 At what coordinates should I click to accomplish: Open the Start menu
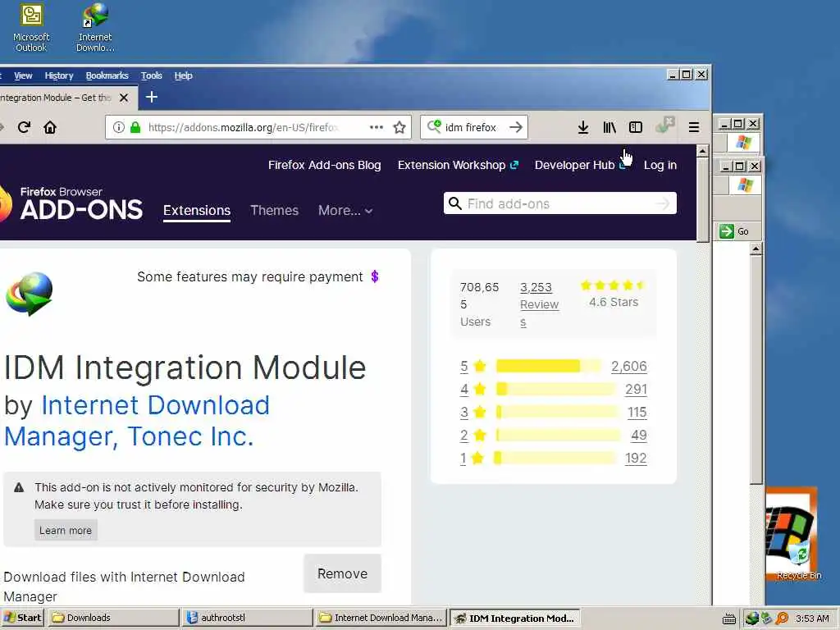[22, 619]
